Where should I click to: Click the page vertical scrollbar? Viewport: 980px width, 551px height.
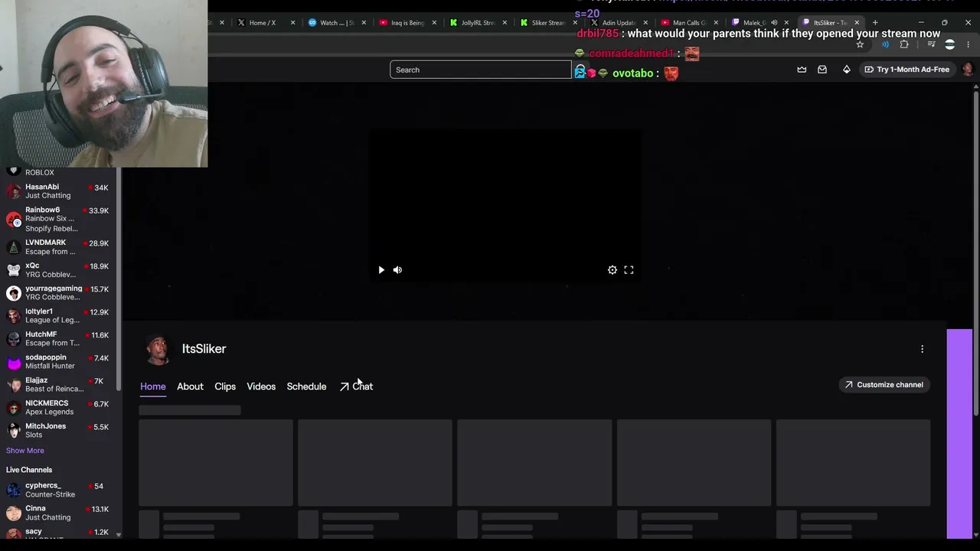(975, 253)
